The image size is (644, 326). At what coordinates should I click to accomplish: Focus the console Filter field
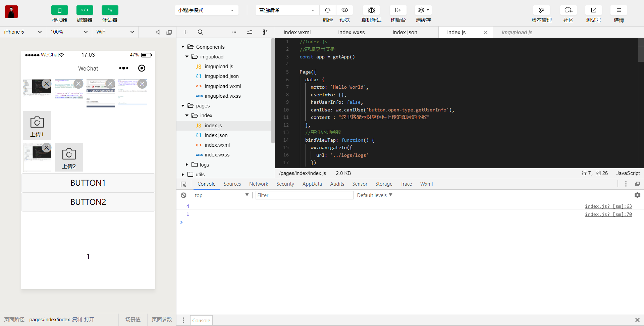(x=304, y=195)
